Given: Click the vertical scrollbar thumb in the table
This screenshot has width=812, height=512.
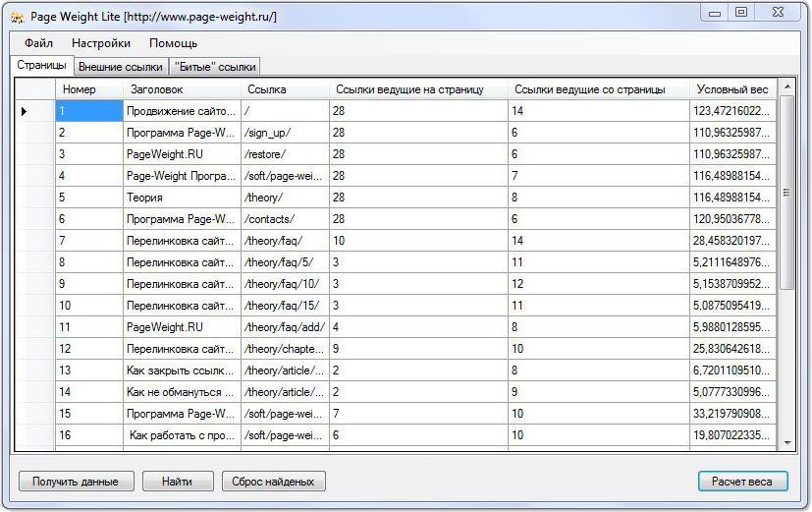Looking at the screenshot, I should tap(787, 193).
